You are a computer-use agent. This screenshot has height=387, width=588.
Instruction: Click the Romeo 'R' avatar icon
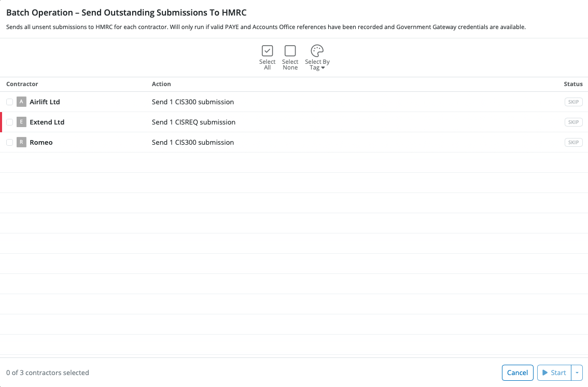point(21,142)
